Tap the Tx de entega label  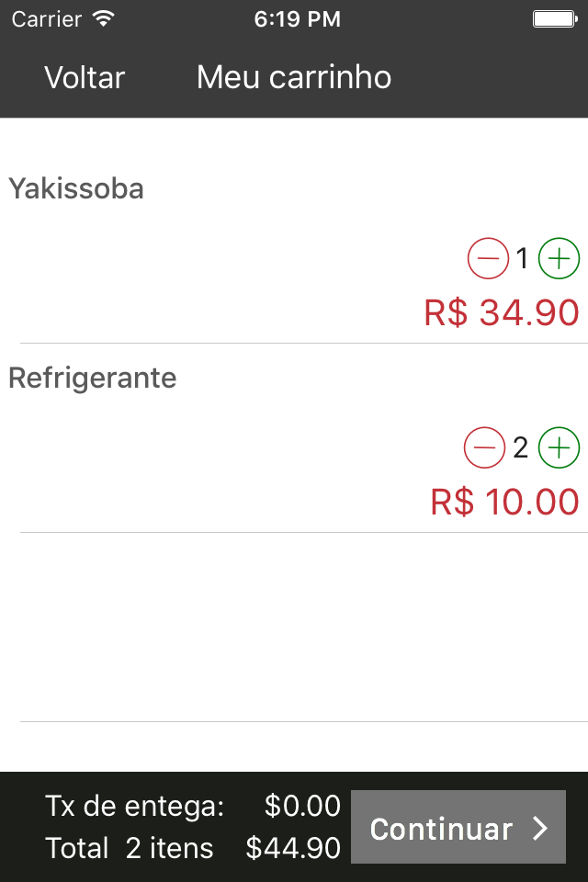[x=134, y=807]
